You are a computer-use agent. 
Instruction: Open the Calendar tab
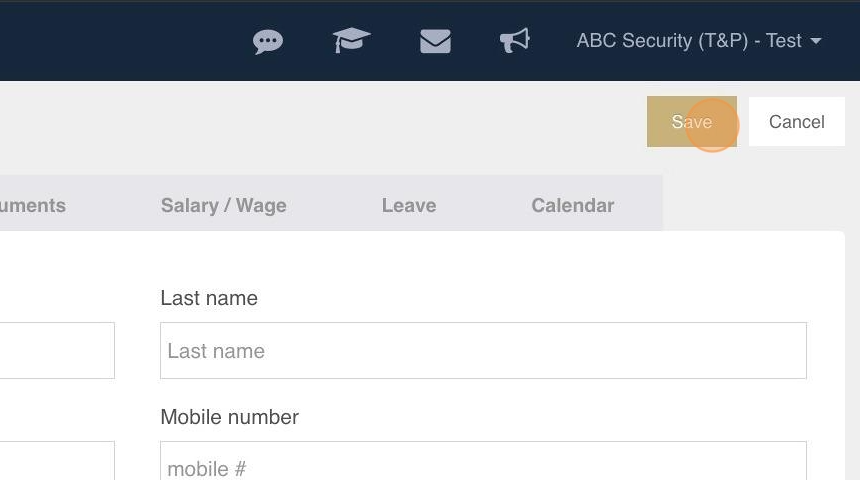[x=573, y=205]
